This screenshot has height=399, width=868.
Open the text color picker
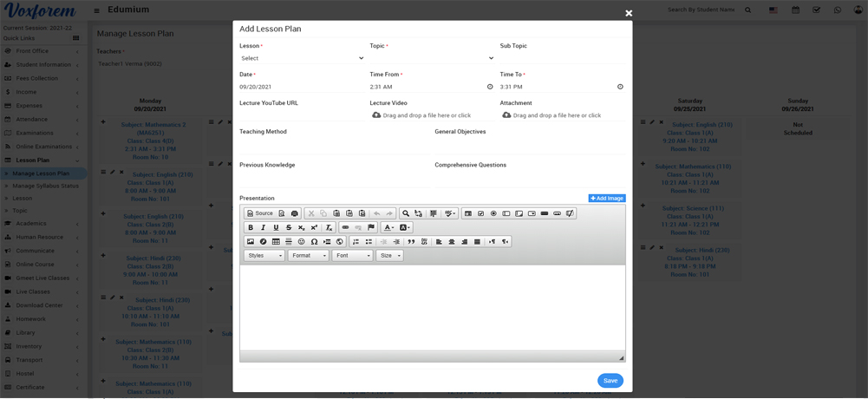388,227
